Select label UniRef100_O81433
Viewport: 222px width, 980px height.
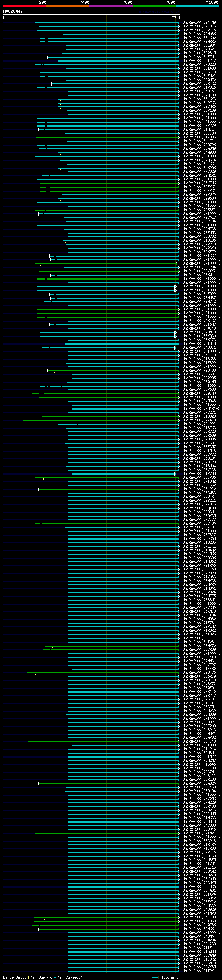(x=199, y=68)
